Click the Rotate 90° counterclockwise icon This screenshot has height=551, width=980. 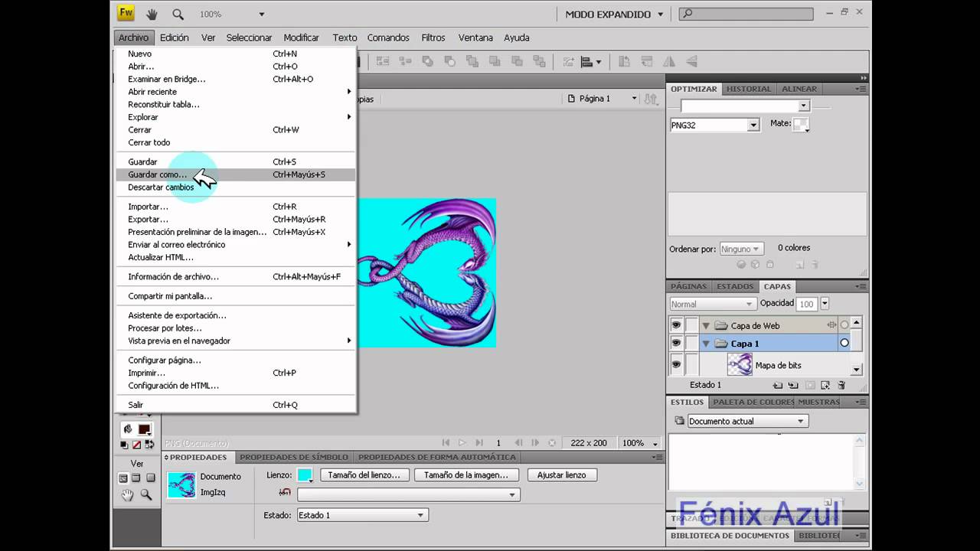[x=624, y=61]
